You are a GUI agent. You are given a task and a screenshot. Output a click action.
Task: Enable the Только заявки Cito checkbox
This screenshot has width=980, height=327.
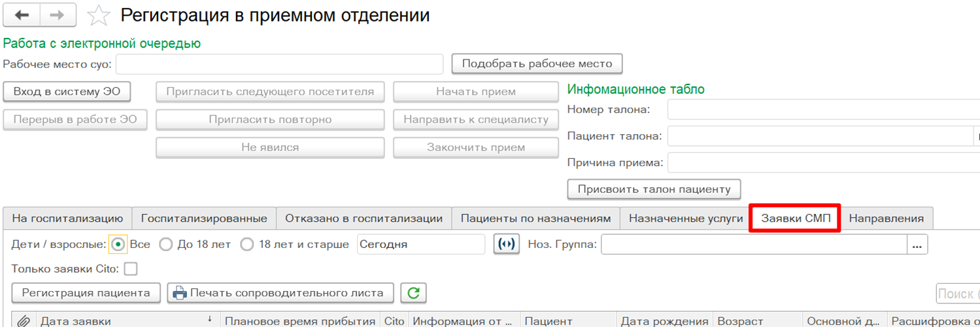[x=131, y=269]
